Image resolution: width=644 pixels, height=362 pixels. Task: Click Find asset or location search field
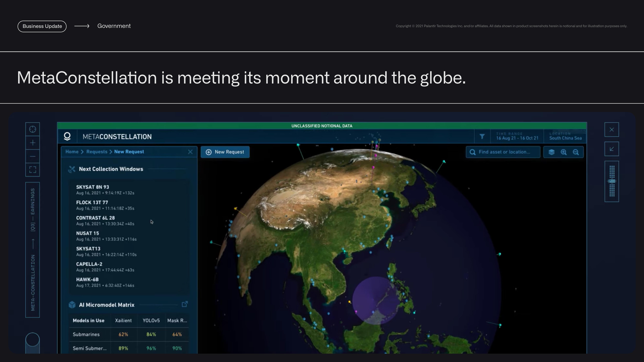point(504,152)
